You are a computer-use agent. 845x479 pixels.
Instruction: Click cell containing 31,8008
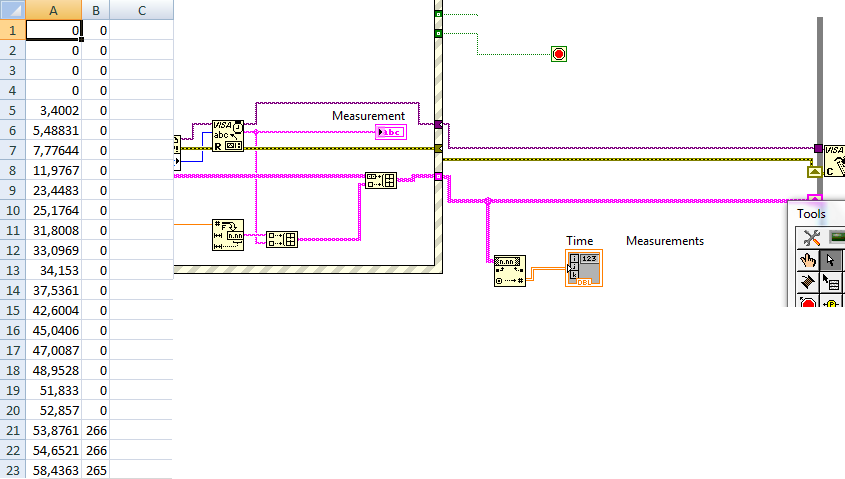pos(53,230)
